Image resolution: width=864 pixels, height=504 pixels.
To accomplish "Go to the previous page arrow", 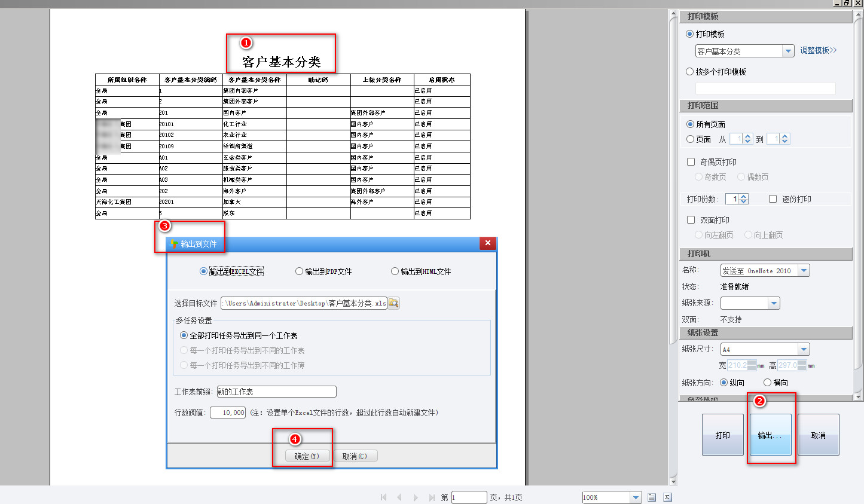I will (x=399, y=497).
